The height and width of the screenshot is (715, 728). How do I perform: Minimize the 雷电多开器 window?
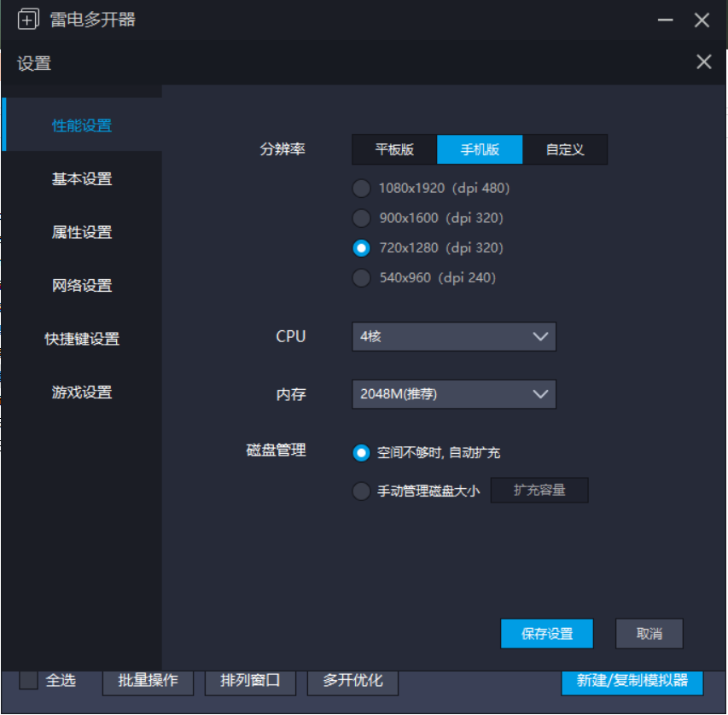tap(666, 20)
